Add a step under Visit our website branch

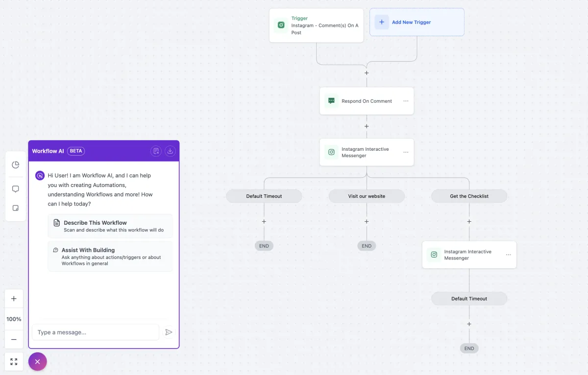(367, 222)
